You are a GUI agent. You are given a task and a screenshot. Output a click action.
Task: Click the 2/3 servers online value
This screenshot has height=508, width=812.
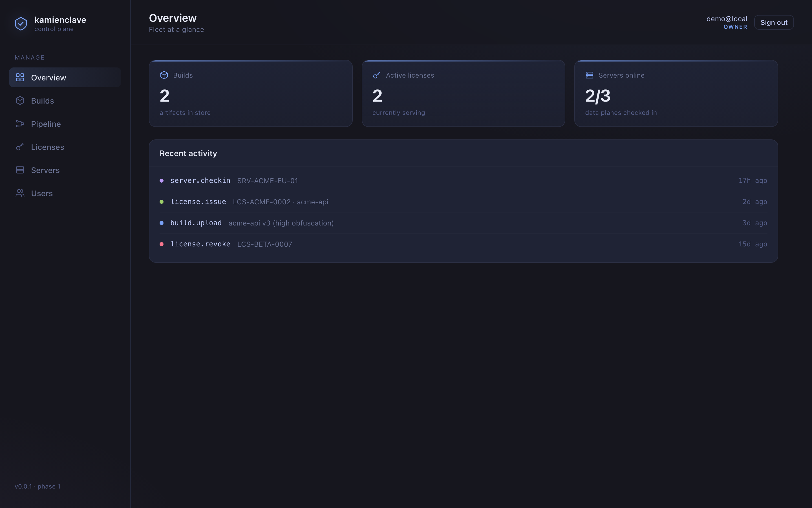click(x=598, y=96)
